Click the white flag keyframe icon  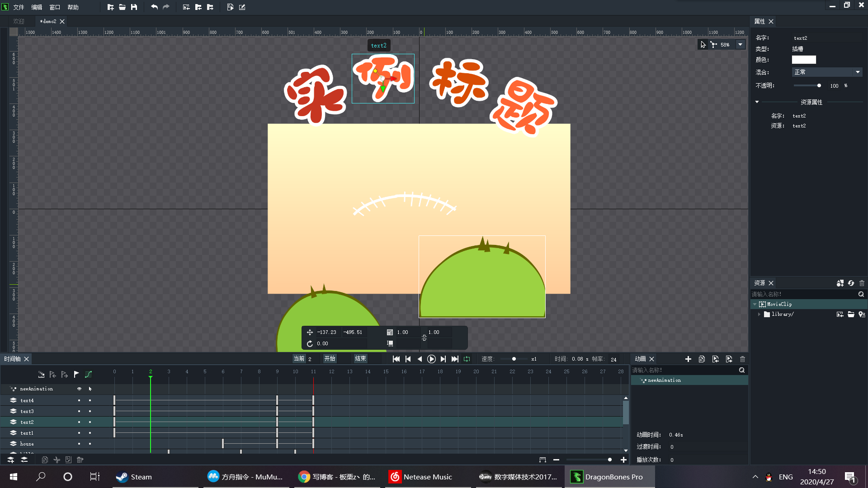(76, 374)
